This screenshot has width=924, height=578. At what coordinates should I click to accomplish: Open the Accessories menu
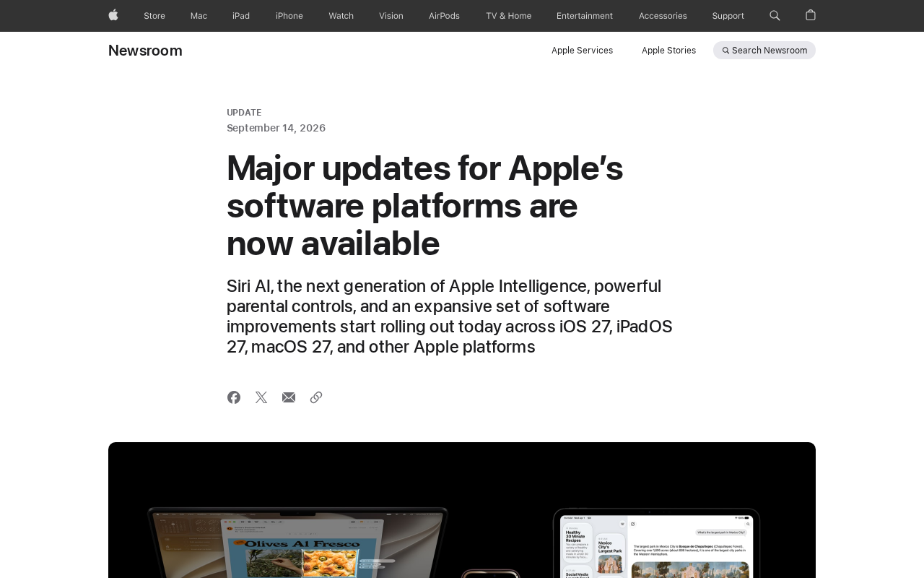(x=663, y=16)
